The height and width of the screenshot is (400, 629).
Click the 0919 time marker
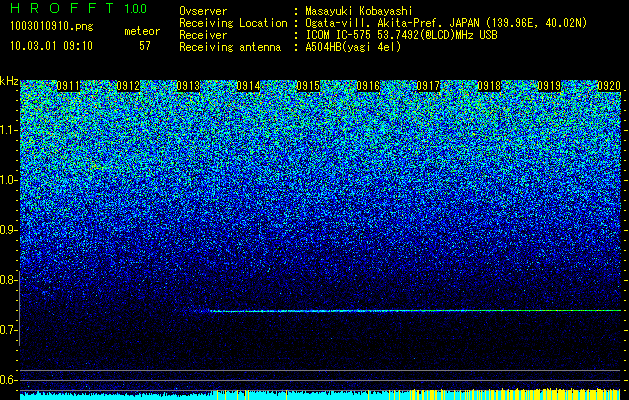point(549,86)
